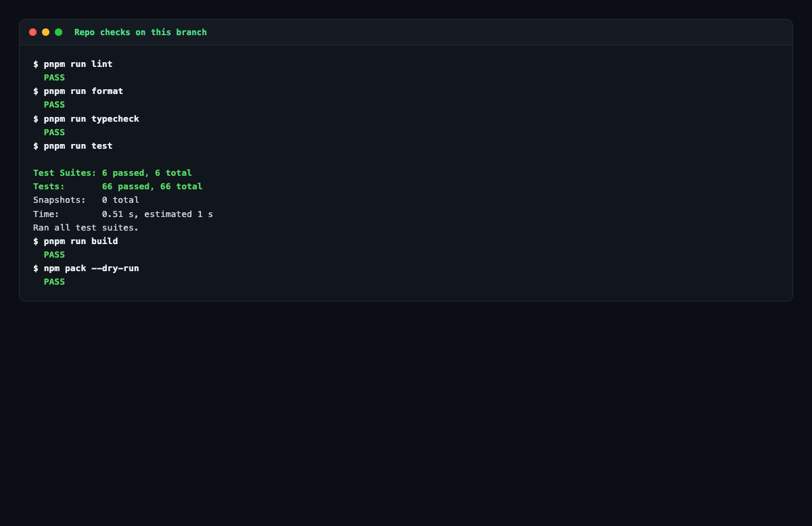Select the '$ pnpm run build' line

pos(76,241)
